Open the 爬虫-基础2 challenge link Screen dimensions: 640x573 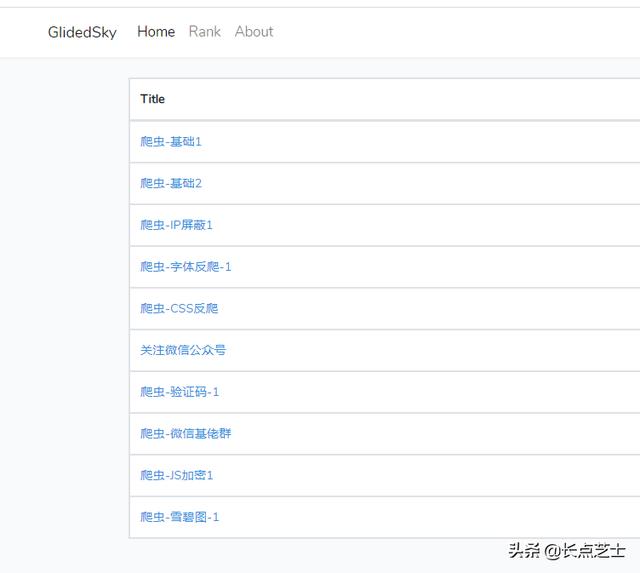click(171, 183)
